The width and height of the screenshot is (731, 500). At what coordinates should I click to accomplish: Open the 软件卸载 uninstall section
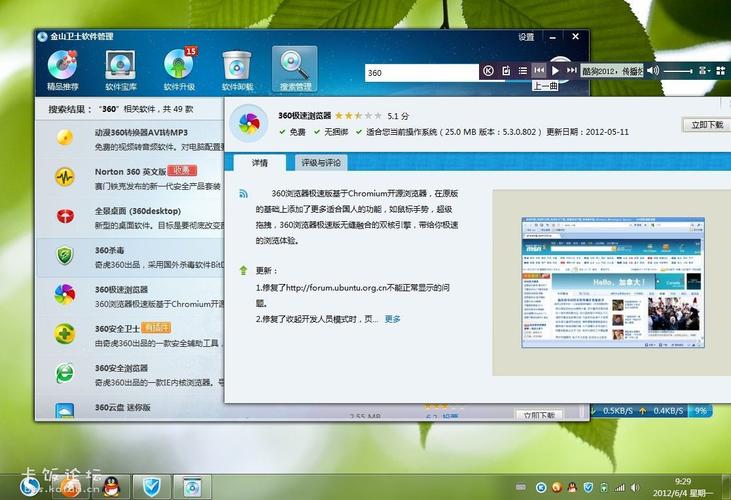(x=237, y=70)
